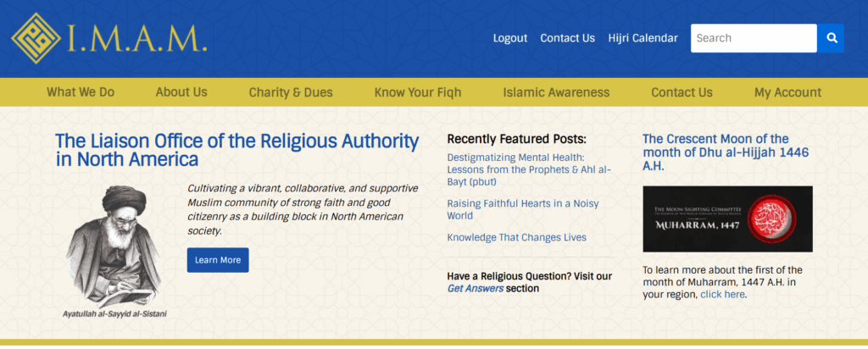This screenshot has width=868, height=349.
Task: Select the Islamic Awareness menu item
Action: (x=556, y=92)
